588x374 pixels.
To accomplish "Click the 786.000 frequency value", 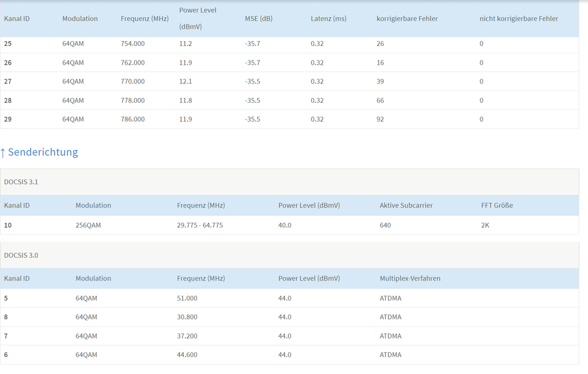I will [132, 119].
